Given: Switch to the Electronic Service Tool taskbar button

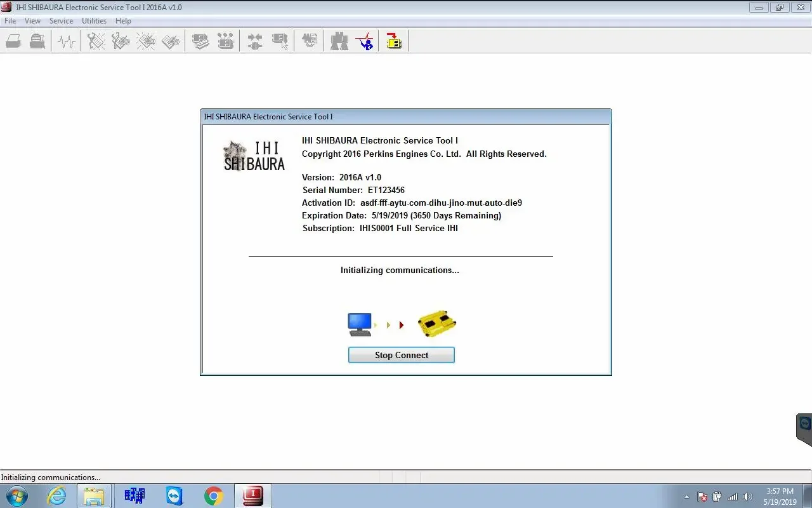Looking at the screenshot, I should pos(253,496).
